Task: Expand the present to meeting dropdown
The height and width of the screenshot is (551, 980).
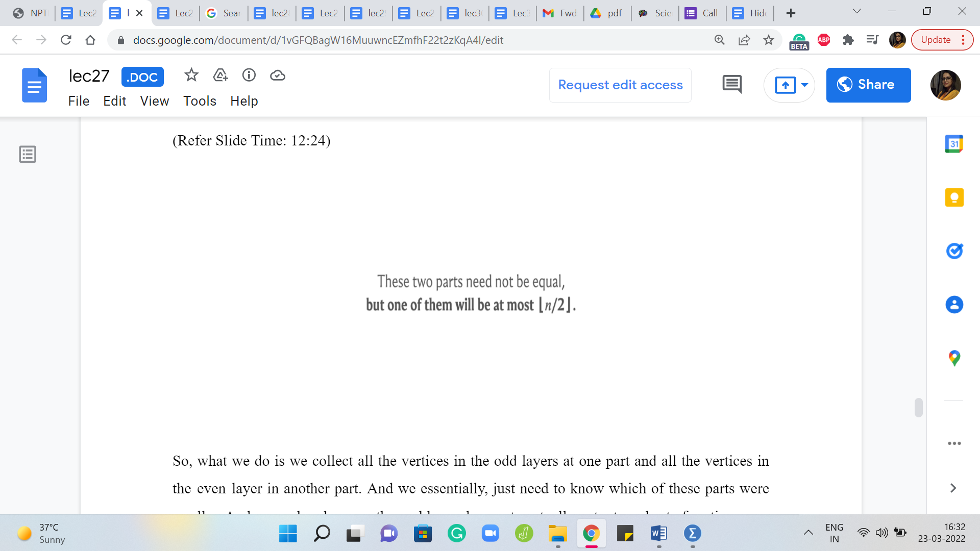Action: (x=804, y=85)
